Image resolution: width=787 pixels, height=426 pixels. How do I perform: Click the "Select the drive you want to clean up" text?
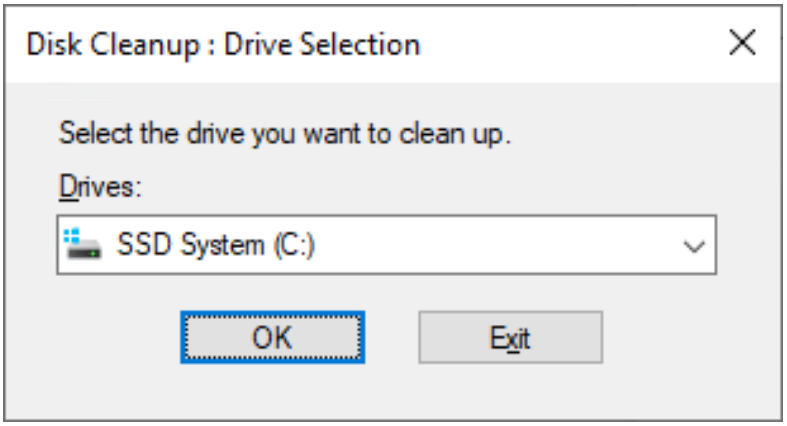[286, 133]
